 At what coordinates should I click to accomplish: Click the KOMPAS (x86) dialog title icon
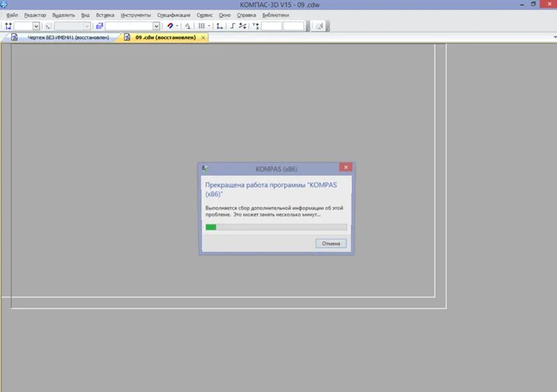point(205,168)
